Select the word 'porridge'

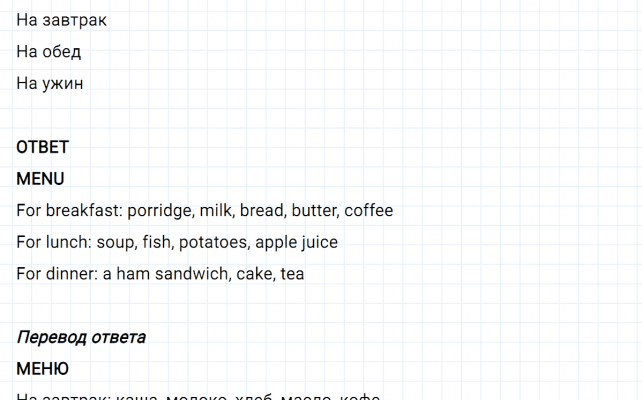[159, 211]
